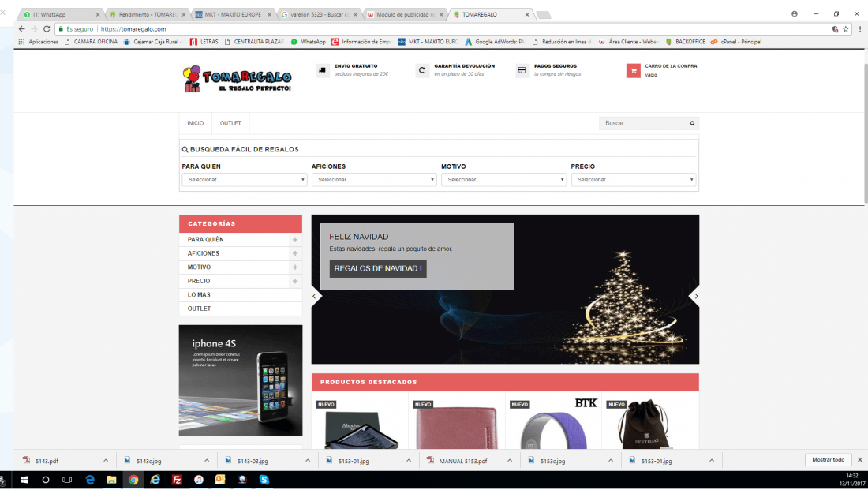Click the free shipping truck icon
The width and height of the screenshot is (868, 490).
(x=323, y=70)
